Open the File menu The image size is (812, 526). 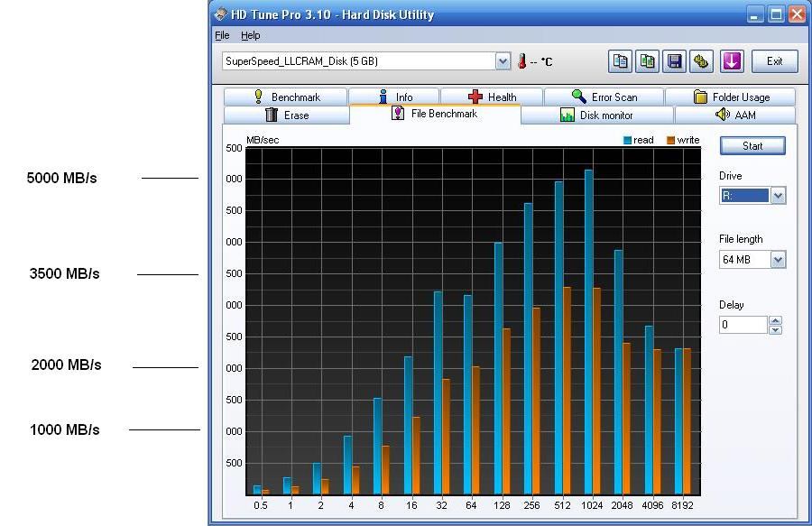[x=222, y=36]
